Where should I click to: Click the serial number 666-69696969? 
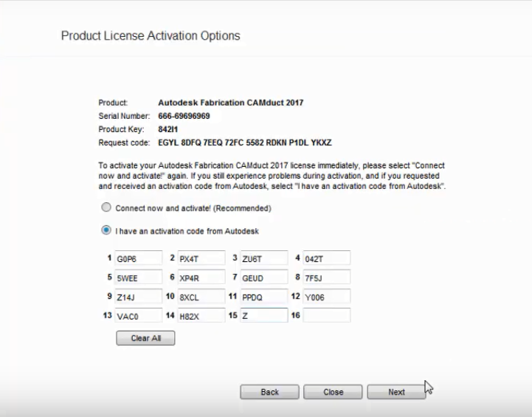point(184,116)
